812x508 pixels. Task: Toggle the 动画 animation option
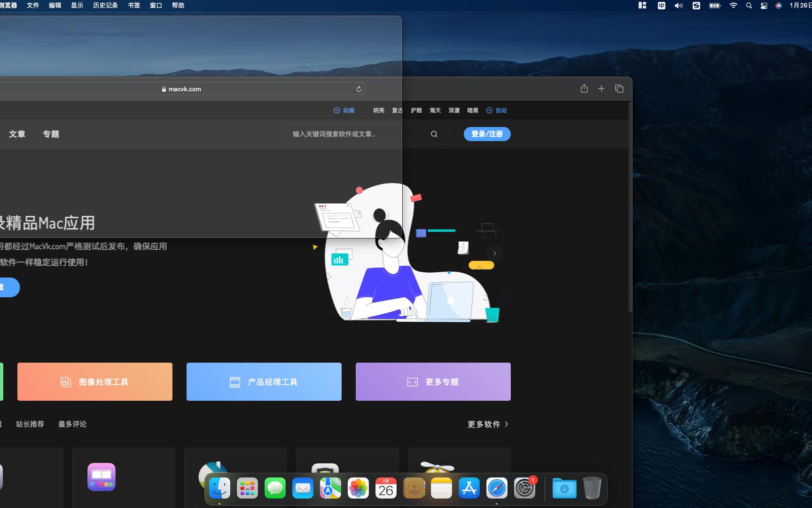point(344,110)
